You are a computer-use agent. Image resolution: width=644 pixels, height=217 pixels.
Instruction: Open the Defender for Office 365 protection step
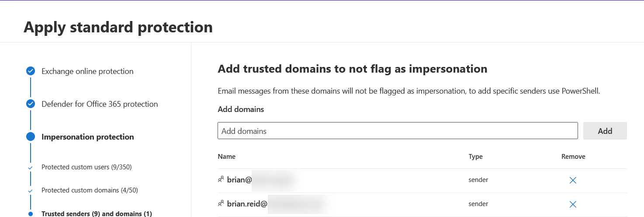pyautogui.click(x=100, y=104)
